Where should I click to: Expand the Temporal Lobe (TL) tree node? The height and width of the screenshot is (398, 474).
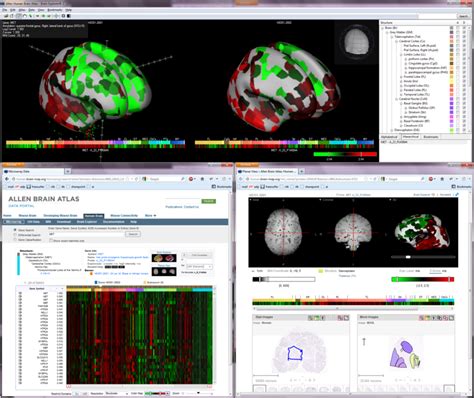401,95
